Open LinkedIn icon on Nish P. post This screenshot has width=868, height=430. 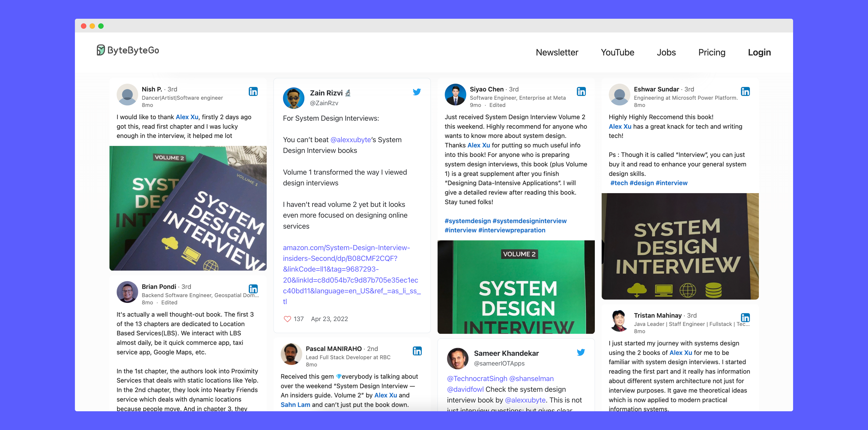pos(253,91)
